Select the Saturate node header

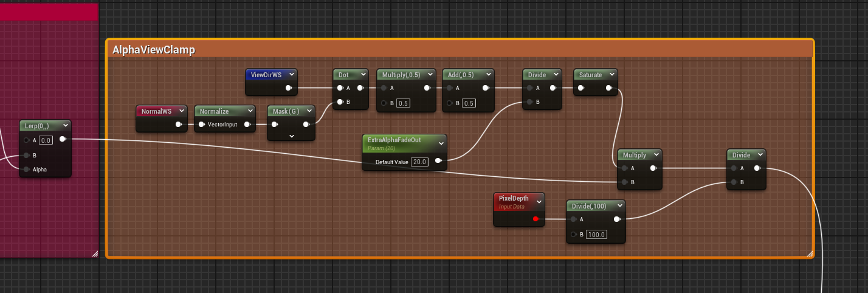[590, 75]
